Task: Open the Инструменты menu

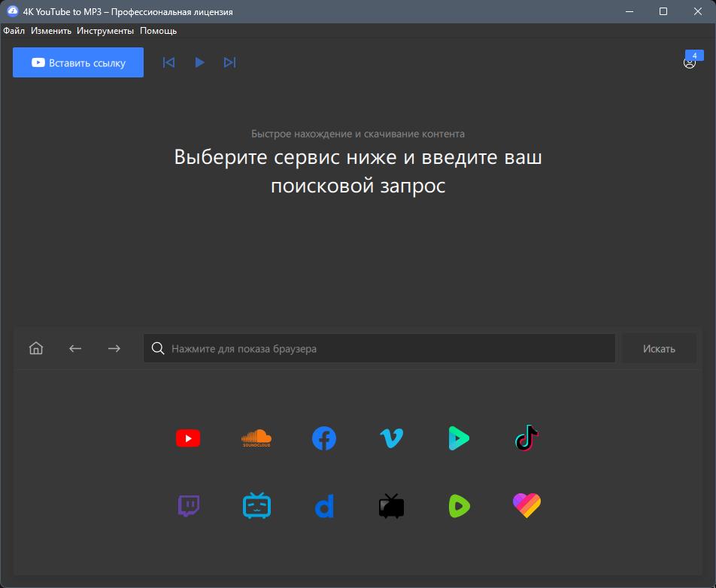Action: coord(105,31)
